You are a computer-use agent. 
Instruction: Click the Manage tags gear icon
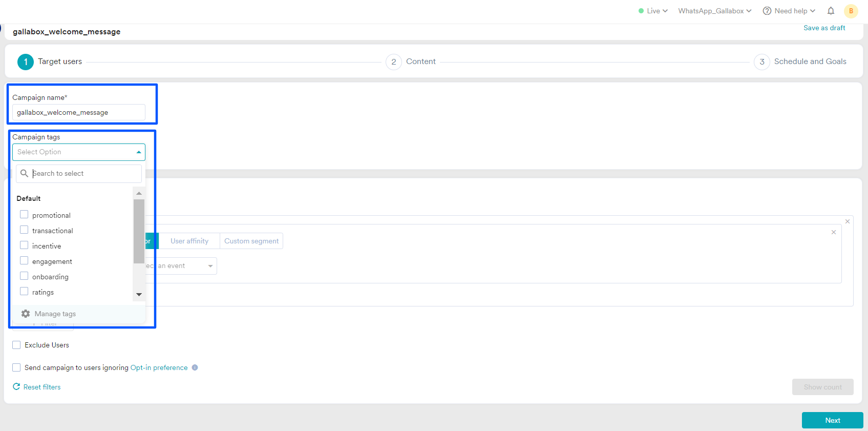(26, 314)
